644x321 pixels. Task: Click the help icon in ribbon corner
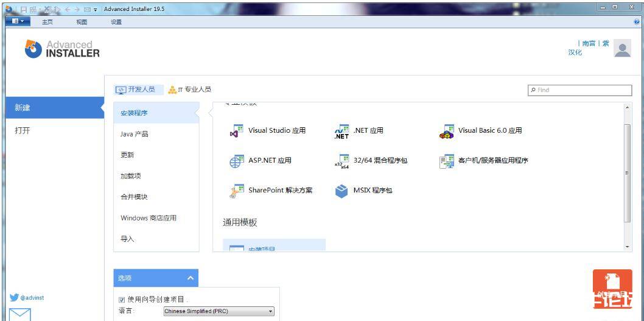(637, 22)
